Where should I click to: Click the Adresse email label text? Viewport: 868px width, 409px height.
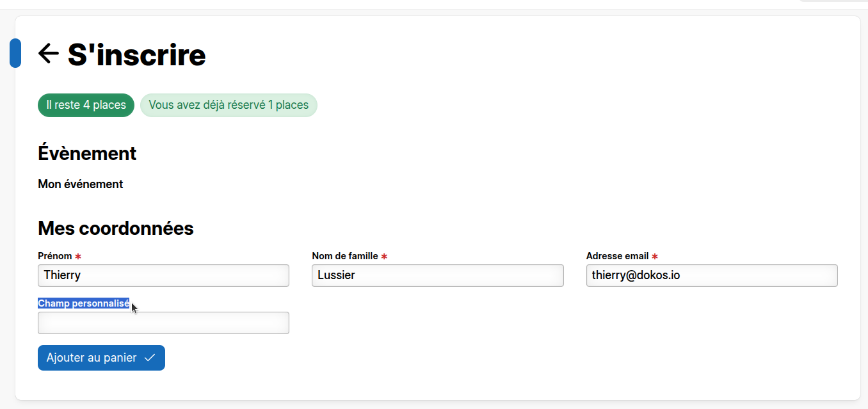tap(617, 256)
